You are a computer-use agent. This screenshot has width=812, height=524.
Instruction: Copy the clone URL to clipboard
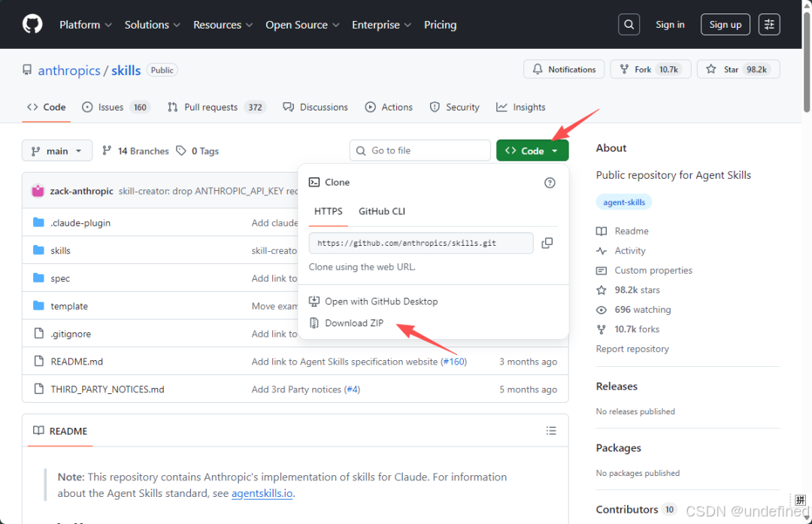point(547,243)
